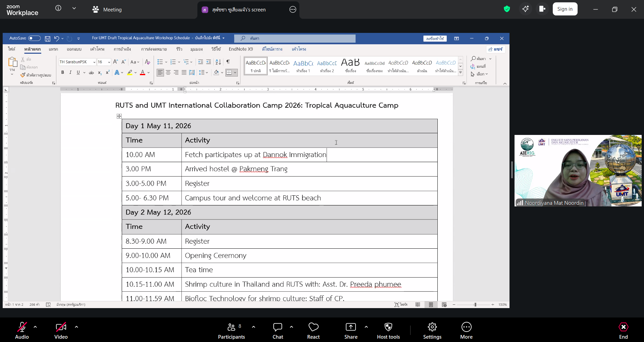The image size is (644, 342).
Task: Open the font size 16 dropdown
Action: tap(109, 62)
